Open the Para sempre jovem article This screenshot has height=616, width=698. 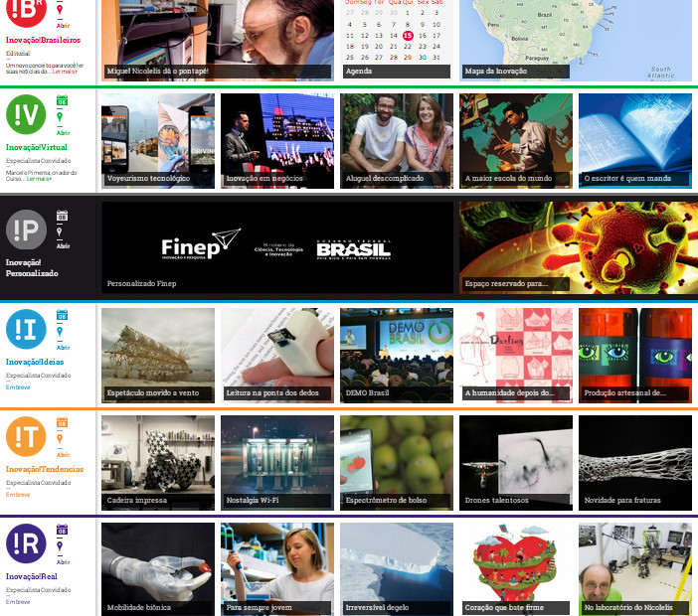click(277, 569)
